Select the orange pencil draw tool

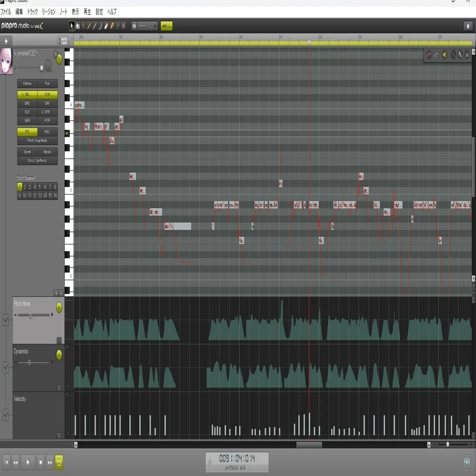(89, 26)
